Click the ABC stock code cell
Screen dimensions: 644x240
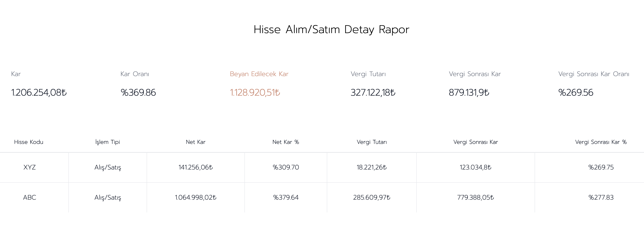point(29,197)
